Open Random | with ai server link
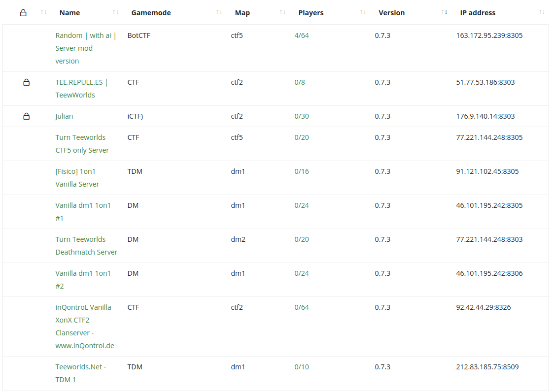This screenshot has width=555, height=392. click(86, 48)
